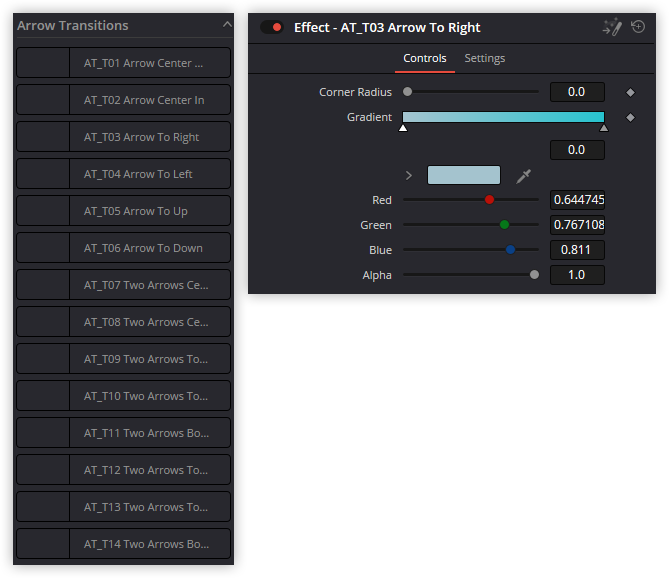Select AT_T04 Arrow To Left transition
The width and height of the screenshot is (669, 578).
pos(124,174)
